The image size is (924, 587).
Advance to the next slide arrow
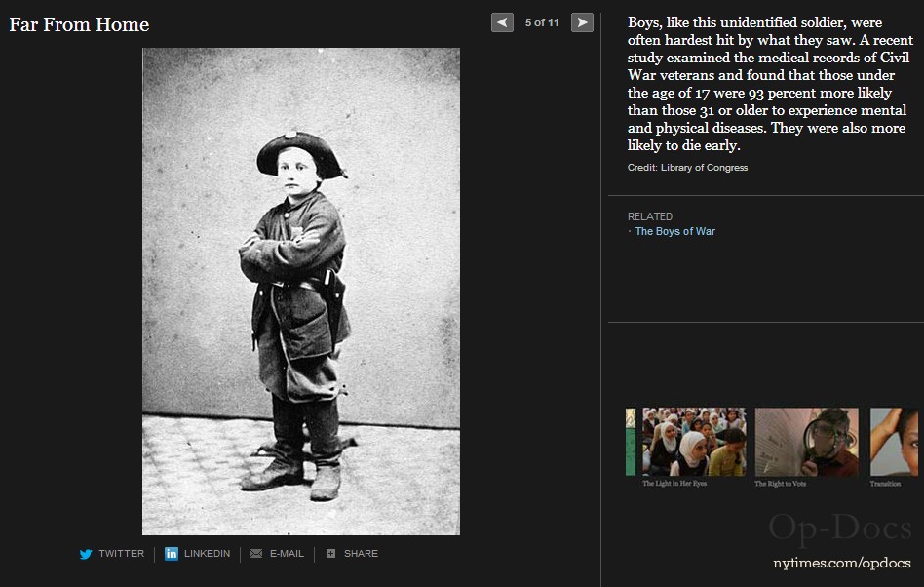(582, 22)
